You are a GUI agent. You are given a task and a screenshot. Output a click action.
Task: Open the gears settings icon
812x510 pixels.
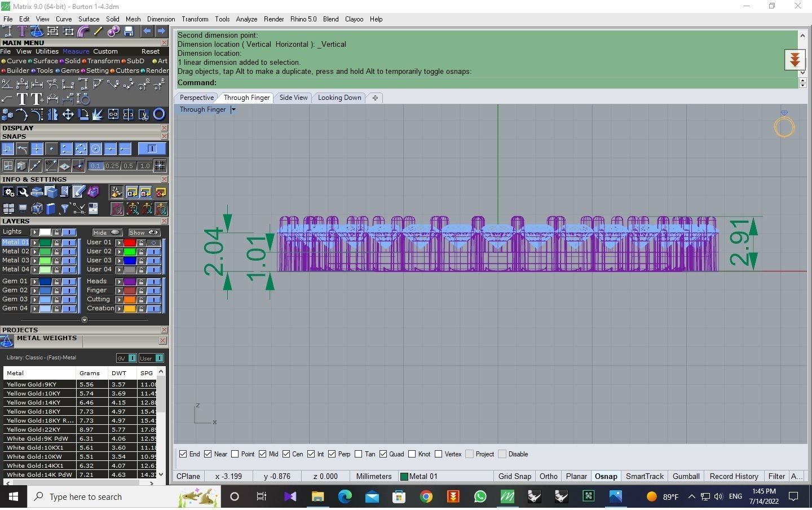[x=8, y=192]
